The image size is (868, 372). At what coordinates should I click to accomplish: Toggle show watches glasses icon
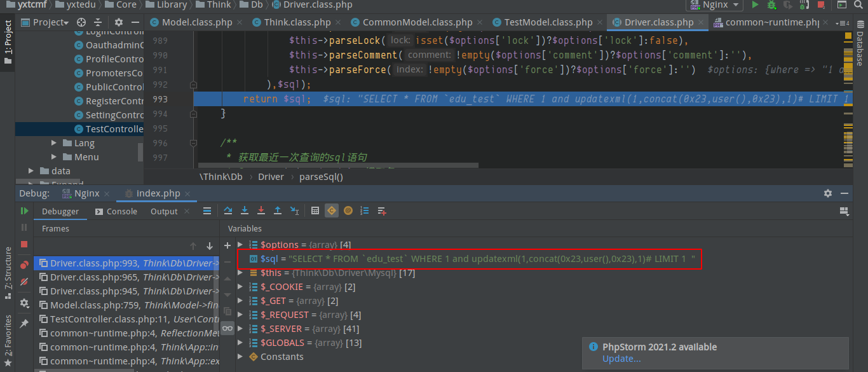[227, 327]
